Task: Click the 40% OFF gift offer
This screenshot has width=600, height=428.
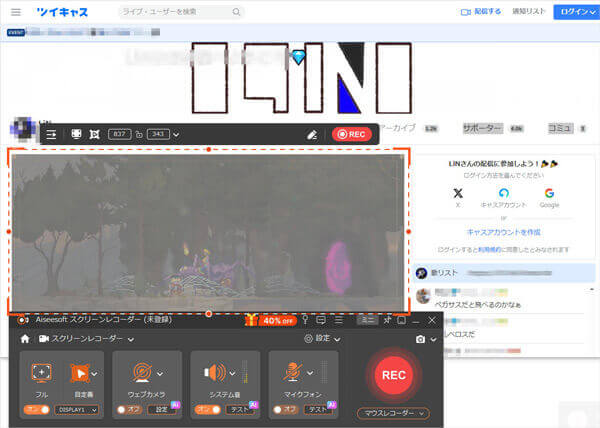Action: [271, 320]
